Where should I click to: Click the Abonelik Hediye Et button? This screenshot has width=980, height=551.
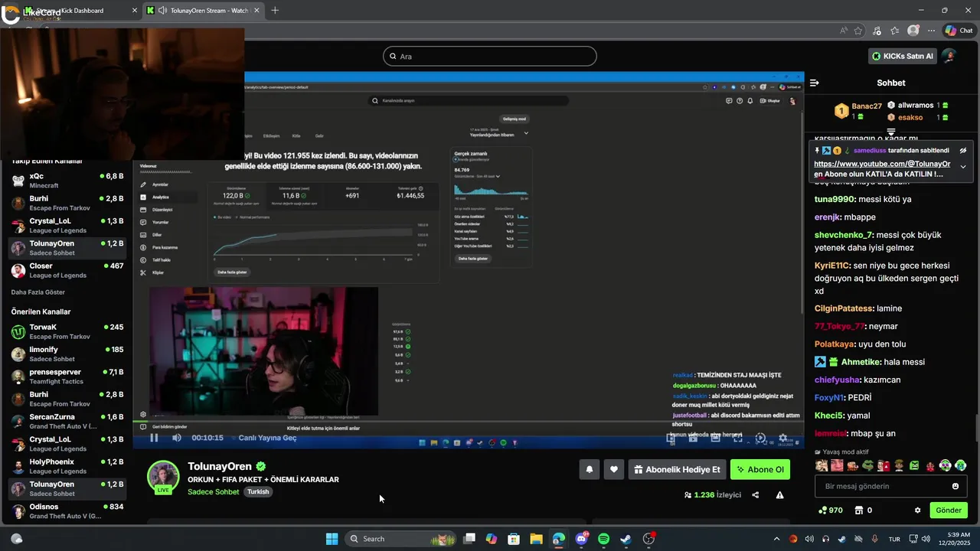(x=677, y=470)
